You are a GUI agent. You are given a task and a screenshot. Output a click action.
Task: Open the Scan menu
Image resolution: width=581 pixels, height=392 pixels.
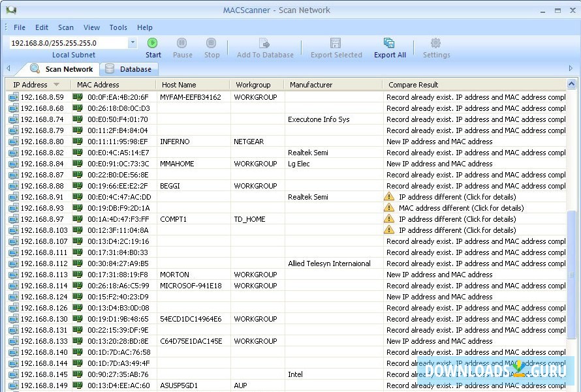[65, 27]
